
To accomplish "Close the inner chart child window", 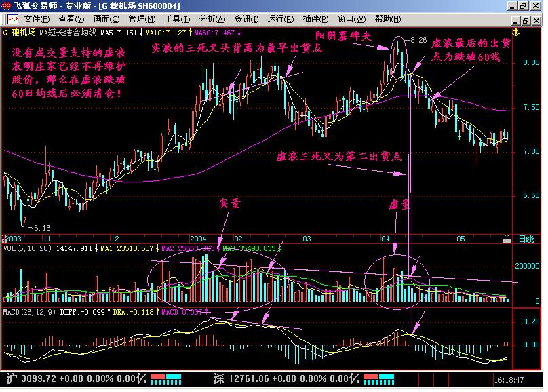I will point(536,21).
